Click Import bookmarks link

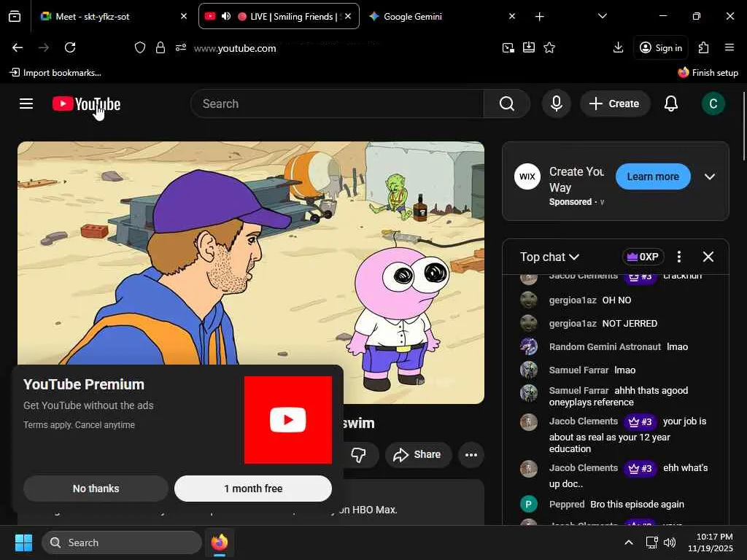(x=55, y=72)
